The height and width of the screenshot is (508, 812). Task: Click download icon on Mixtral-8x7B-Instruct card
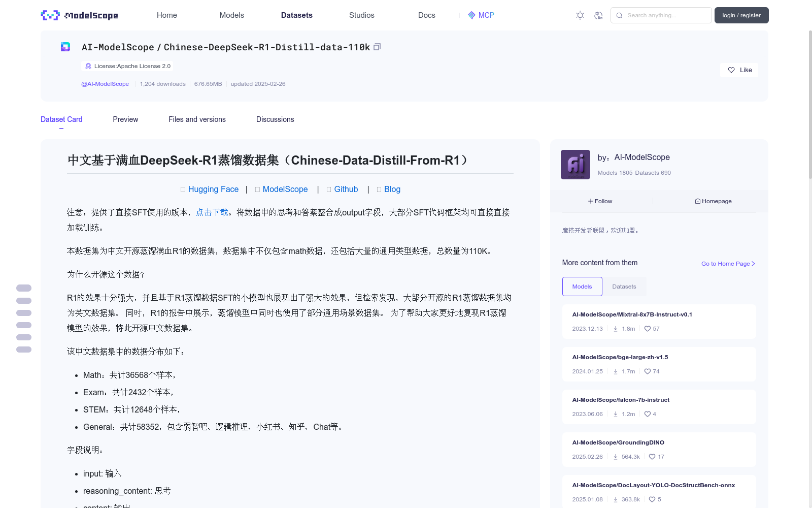tap(616, 329)
